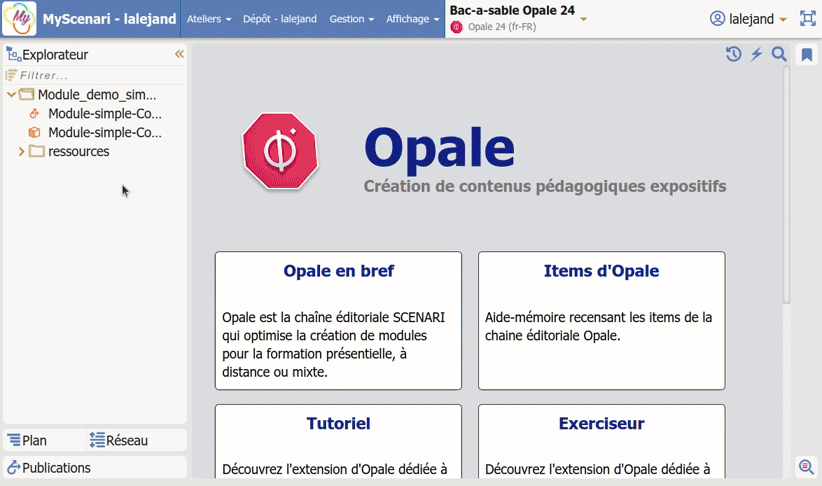822x486 pixels.
Task: Click the Opale 24 (fr-FR) label
Action: 502,27
